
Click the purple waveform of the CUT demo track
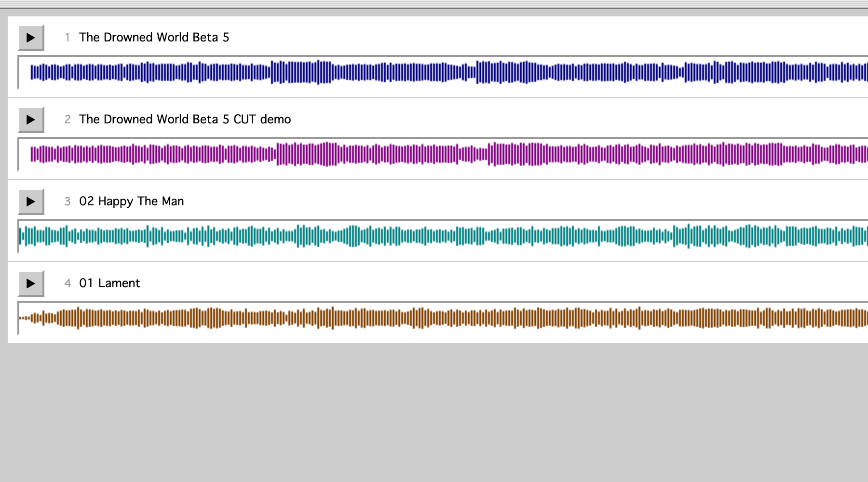coord(443,154)
